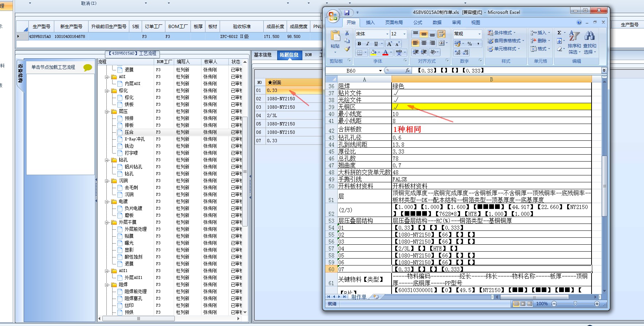Open 条件格式 conditional formatting dropdown
Image resolution: width=644 pixels, height=326 pixels.
501,33
